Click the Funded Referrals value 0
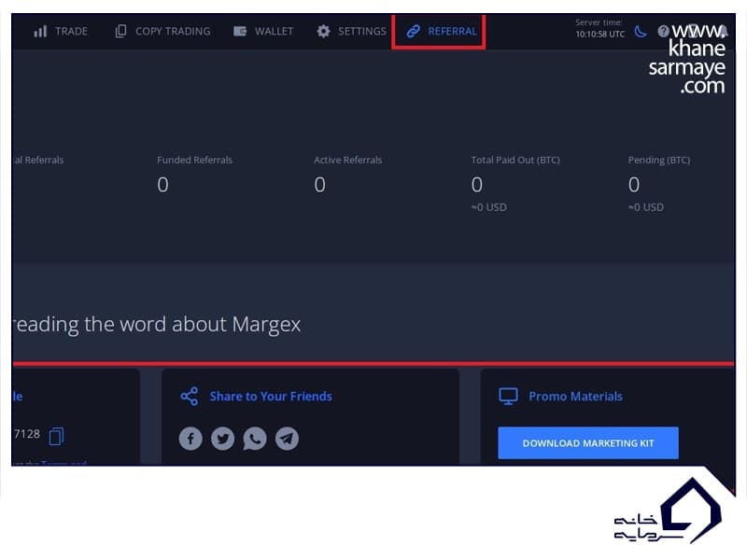 [162, 185]
